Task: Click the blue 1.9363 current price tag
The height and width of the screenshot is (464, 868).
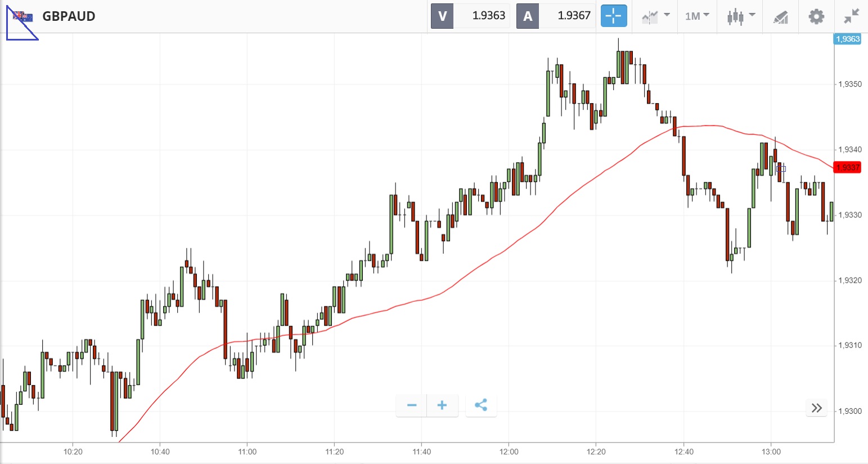Action: click(x=847, y=39)
